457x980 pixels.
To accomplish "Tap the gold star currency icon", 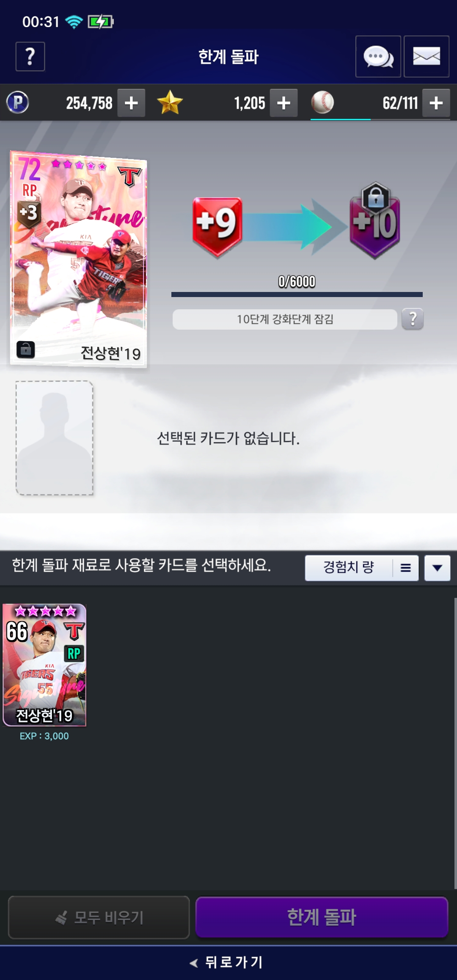I will tap(170, 102).
